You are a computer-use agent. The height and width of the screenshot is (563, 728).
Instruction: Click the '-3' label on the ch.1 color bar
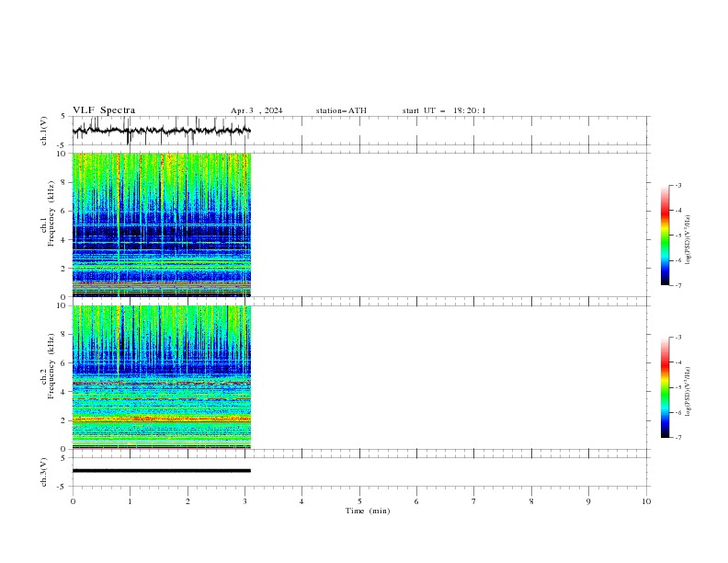click(x=677, y=185)
